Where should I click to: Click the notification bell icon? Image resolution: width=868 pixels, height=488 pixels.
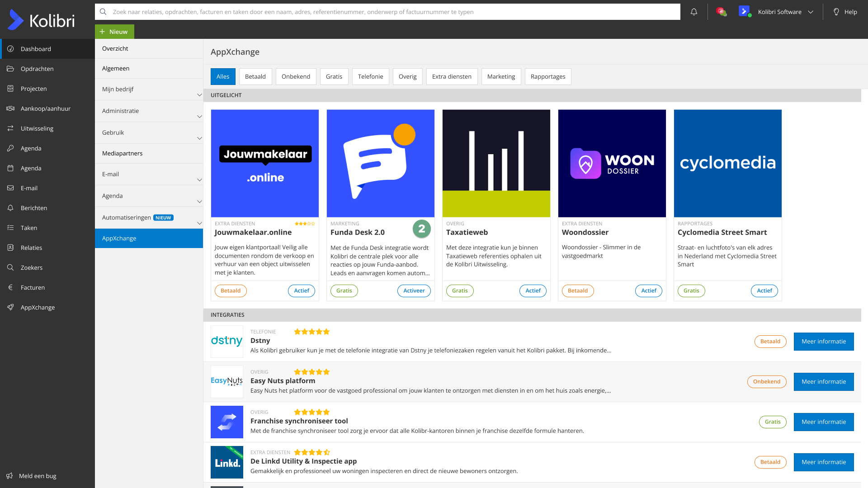point(693,12)
